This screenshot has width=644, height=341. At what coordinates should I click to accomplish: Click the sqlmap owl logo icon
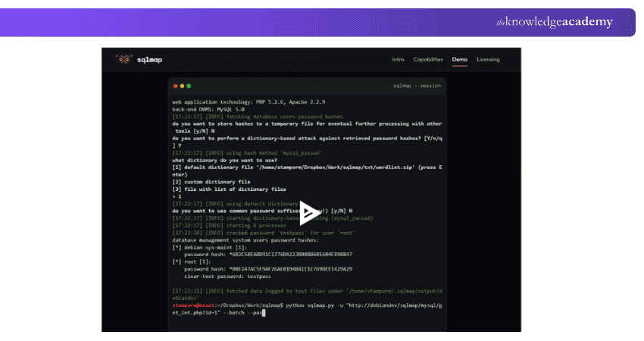124,59
